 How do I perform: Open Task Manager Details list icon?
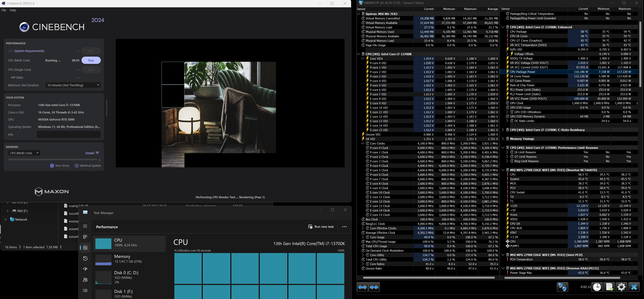[x=85, y=290]
